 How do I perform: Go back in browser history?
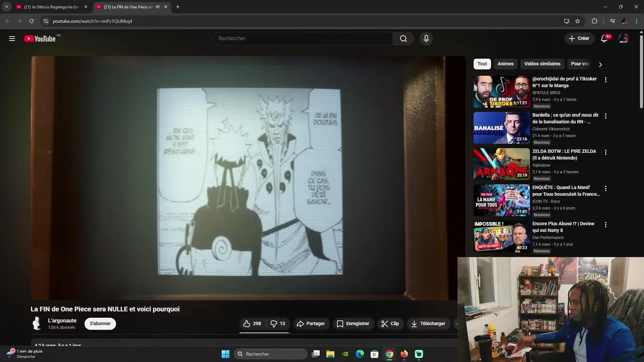point(7,21)
